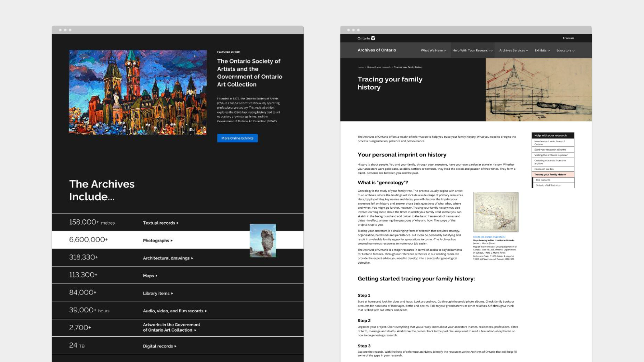644x362 pixels.
Task: Open the Textual records arrow link
Action: click(x=161, y=223)
